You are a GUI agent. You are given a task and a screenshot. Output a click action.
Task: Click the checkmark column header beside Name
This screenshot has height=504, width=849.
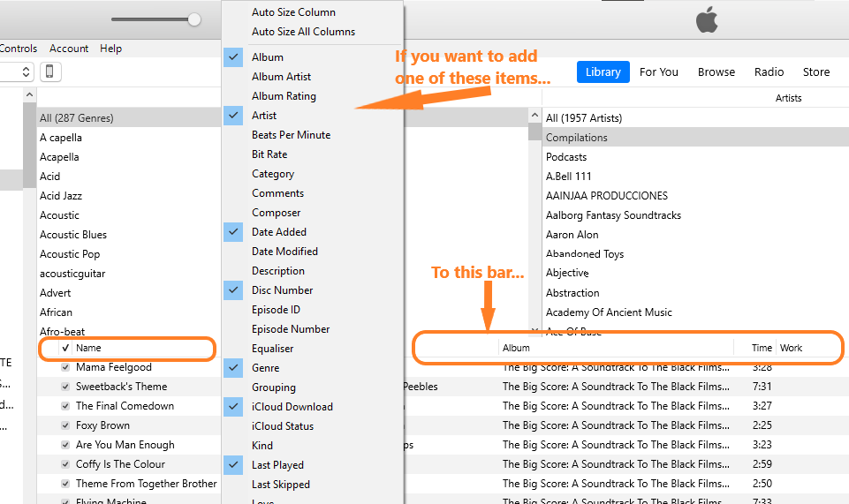[65, 348]
